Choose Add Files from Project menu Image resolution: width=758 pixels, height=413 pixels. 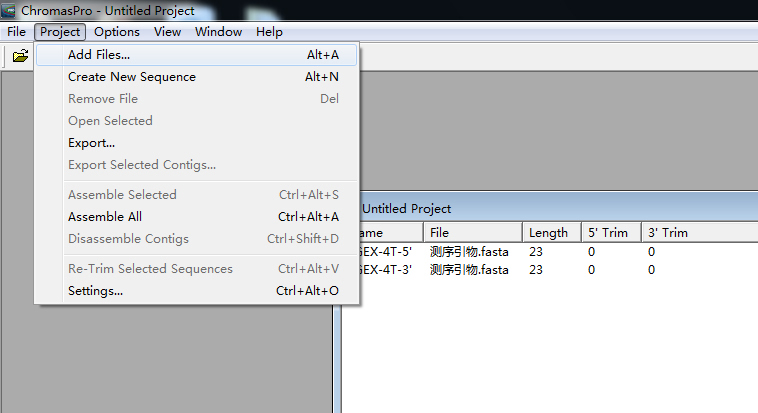99,55
